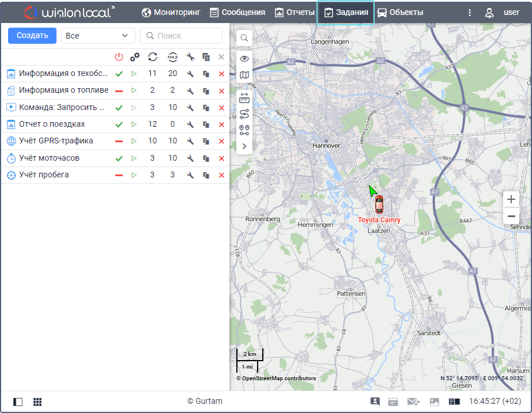Switch to the Мониторинг tab
The height and width of the screenshot is (413, 532).
pos(171,12)
